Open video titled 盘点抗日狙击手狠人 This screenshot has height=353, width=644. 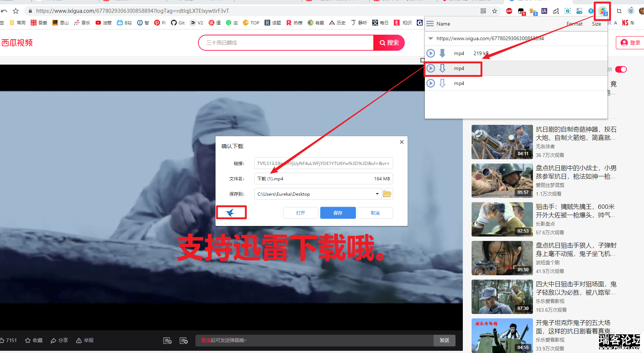pyautogui.click(x=576, y=249)
